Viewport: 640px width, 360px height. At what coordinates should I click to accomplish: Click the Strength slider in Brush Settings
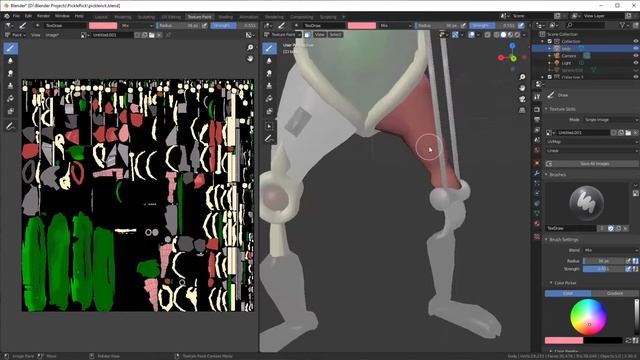click(x=603, y=269)
